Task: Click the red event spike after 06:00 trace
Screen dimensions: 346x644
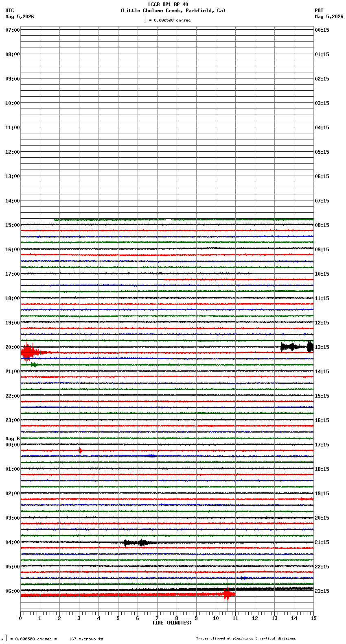Action: pos(228,594)
